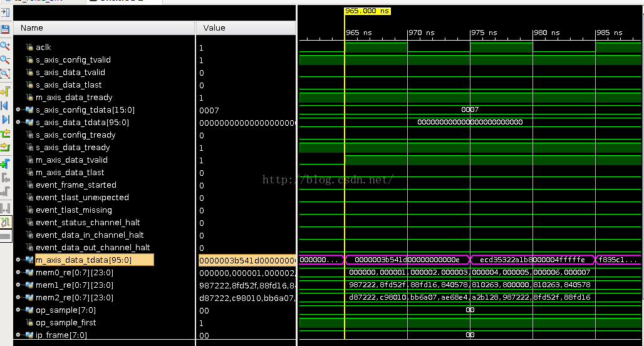Expand the mem0_re[0:7][23:0] array

pos(18,272)
